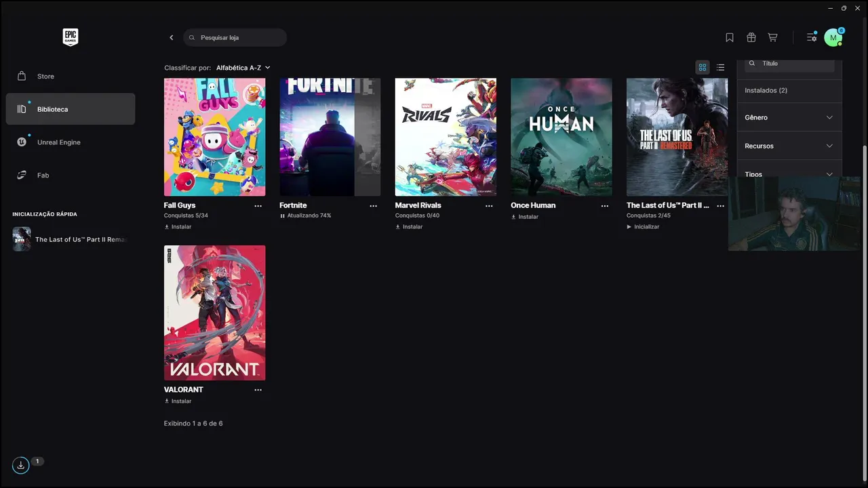The image size is (868, 488).
Task: Open the shopping cart
Action: (x=772, y=37)
